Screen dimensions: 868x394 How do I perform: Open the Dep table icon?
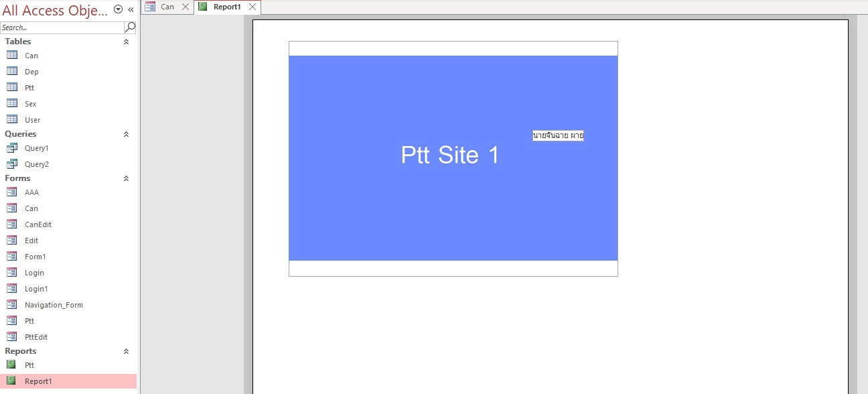(x=11, y=72)
